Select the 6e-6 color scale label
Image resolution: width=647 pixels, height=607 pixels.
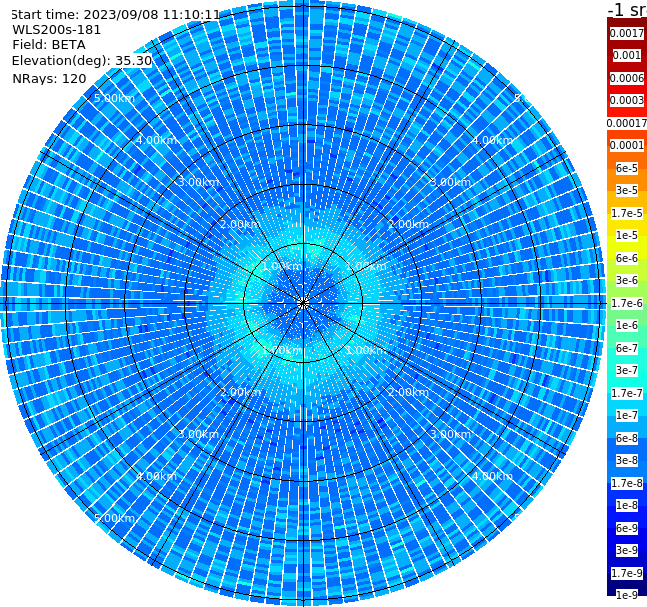coord(627,258)
